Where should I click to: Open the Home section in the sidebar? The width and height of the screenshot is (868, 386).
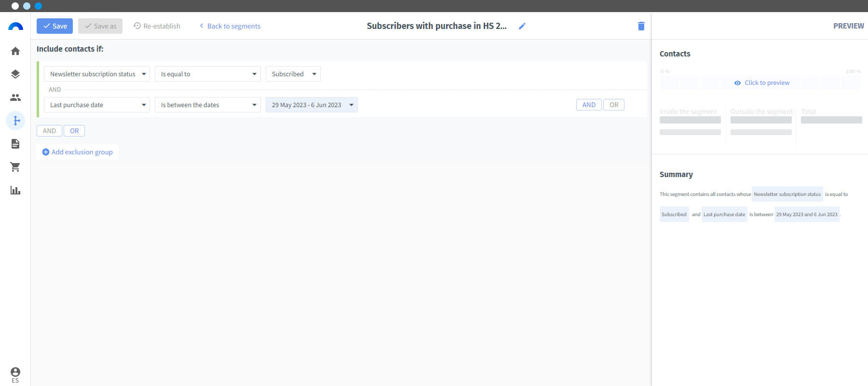tap(15, 51)
